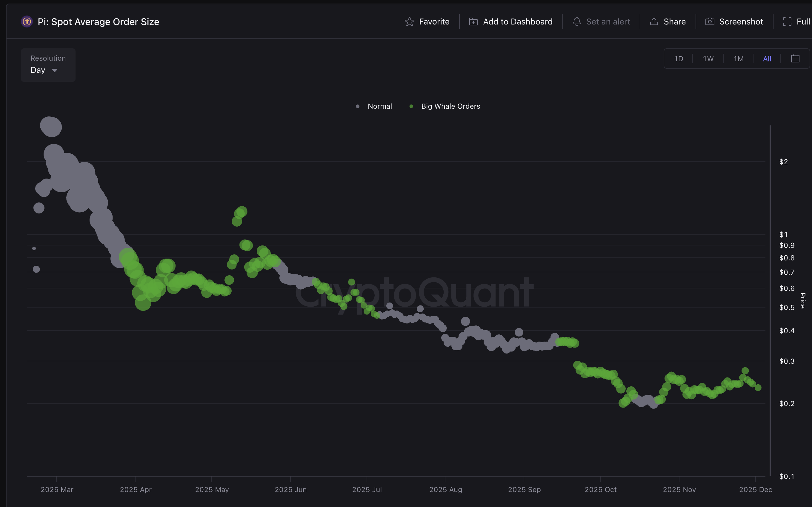This screenshot has width=812, height=507.
Task: Open the Screenshot camera tool
Action: 710,21
